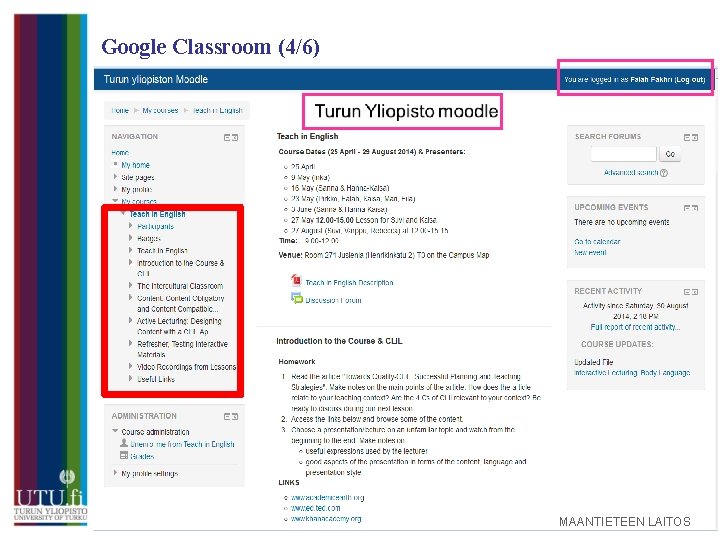The height and width of the screenshot is (540, 720).
Task: Hide the Recent Activity block icon
Action: point(687,292)
